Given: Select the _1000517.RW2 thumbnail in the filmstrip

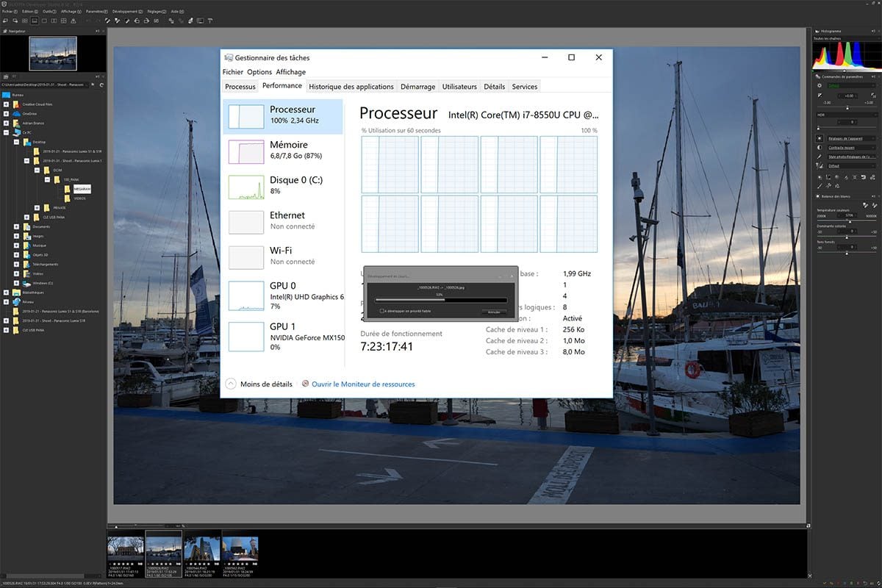Looking at the screenshot, I should click(x=126, y=553).
